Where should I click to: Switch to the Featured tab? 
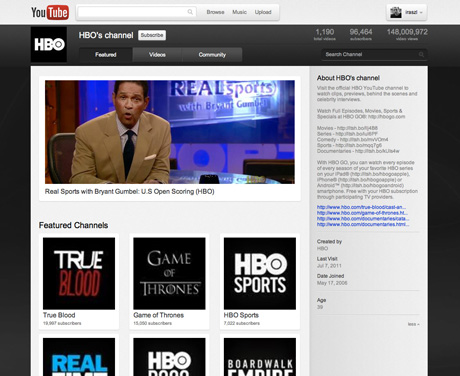point(106,55)
